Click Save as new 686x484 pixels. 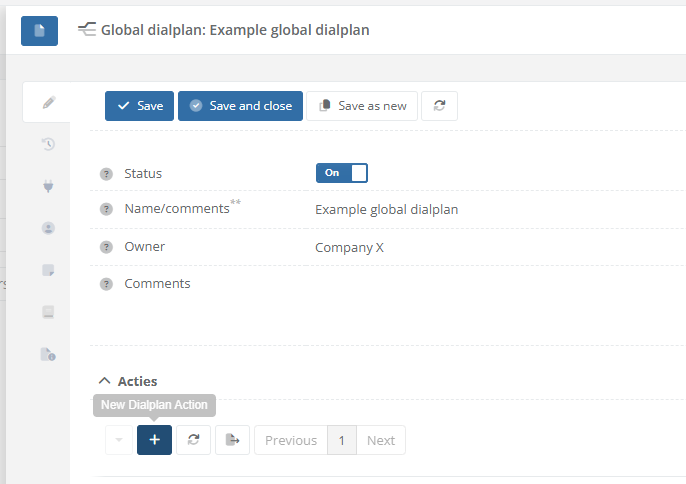tap(362, 106)
